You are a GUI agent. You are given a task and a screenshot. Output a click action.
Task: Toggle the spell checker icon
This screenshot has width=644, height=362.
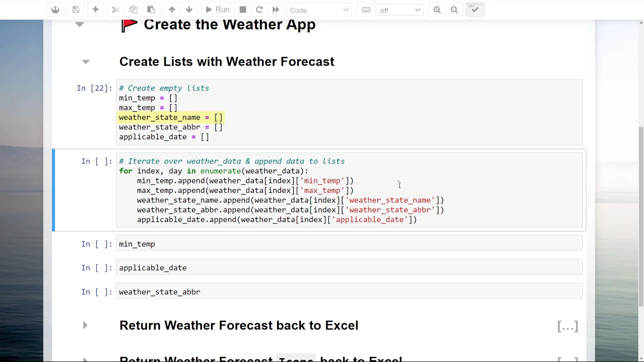(x=475, y=10)
